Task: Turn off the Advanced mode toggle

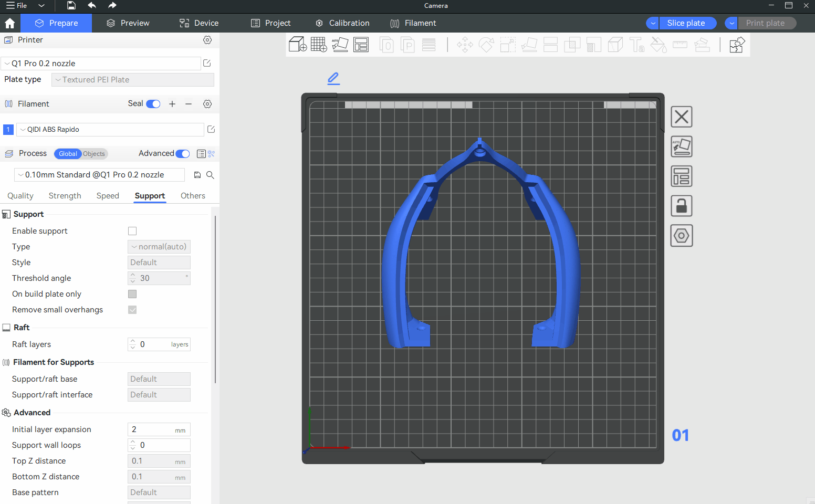Action: coord(182,154)
